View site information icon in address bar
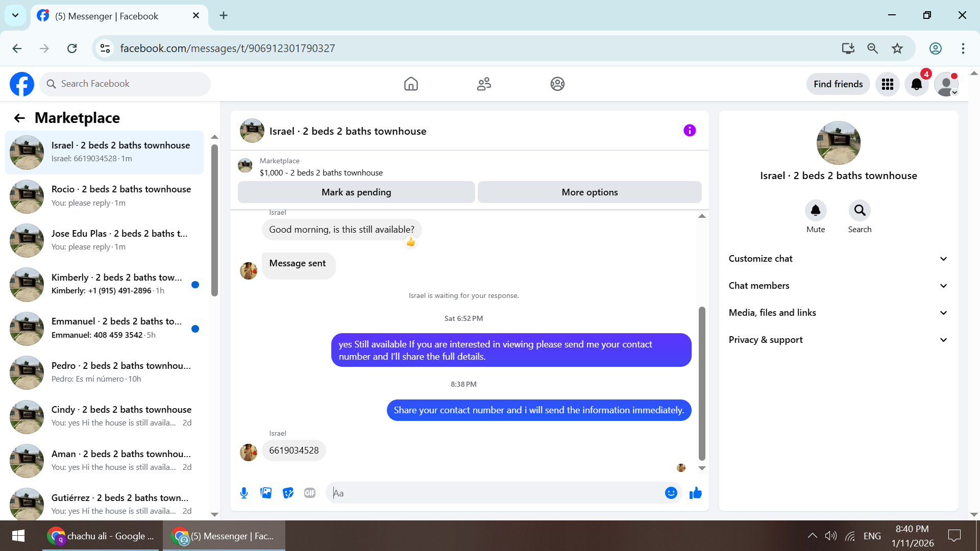980x551 pixels. [105, 48]
